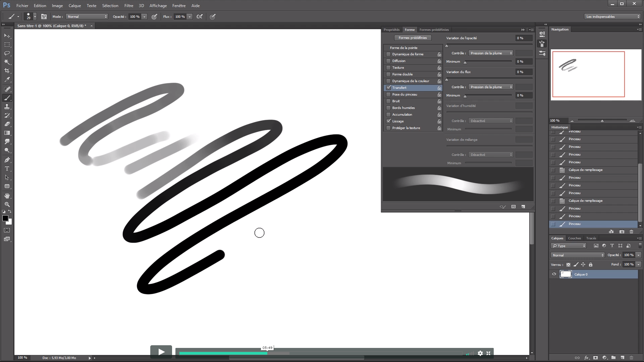Click the foreground color swatch

coord(5,218)
